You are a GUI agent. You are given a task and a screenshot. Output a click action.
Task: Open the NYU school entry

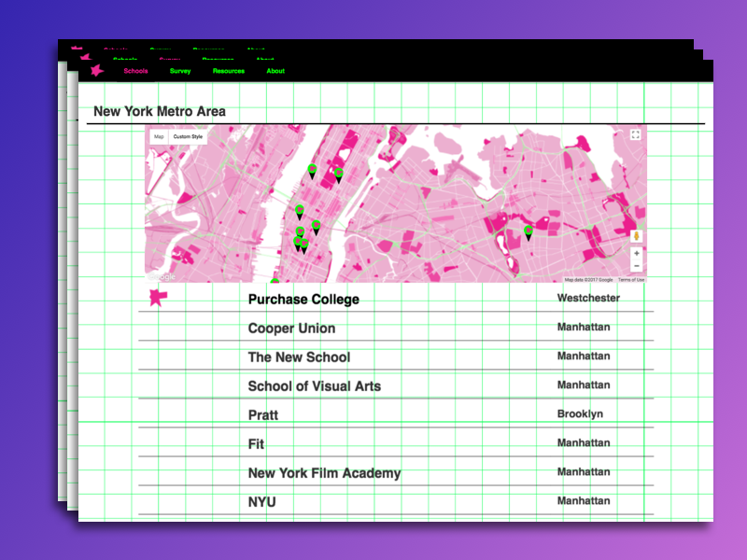pos(262,502)
